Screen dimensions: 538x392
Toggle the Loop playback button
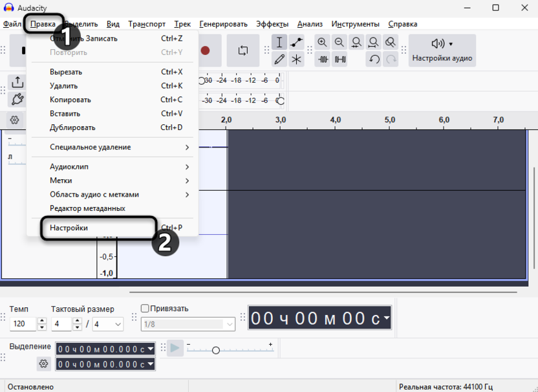242,50
